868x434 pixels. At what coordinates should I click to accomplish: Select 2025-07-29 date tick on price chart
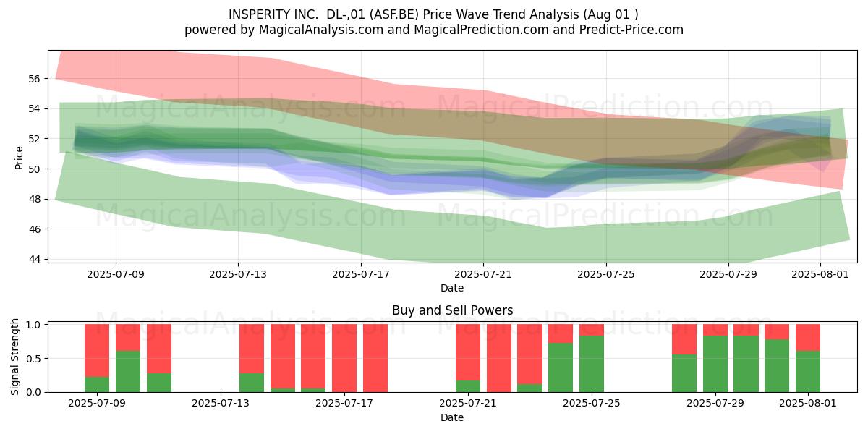tap(728, 274)
